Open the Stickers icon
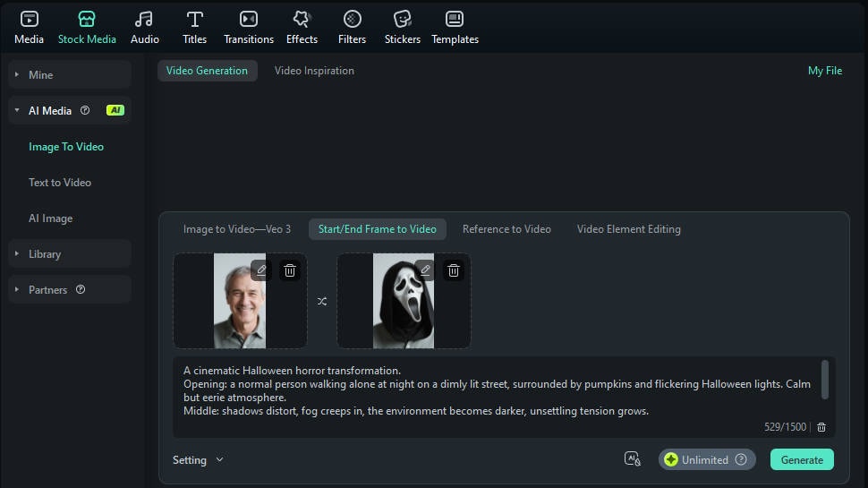 [x=403, y=20]
